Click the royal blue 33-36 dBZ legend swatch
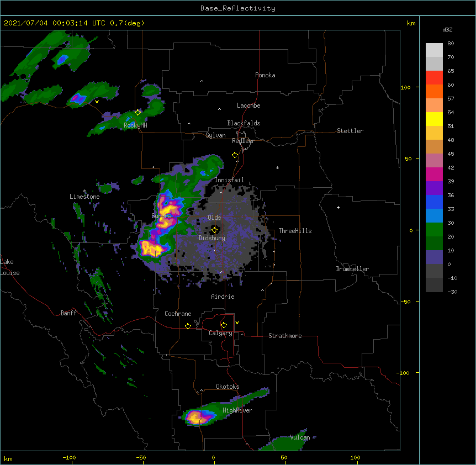Screen dimensions: 476x465 click(x=434, y=202)
